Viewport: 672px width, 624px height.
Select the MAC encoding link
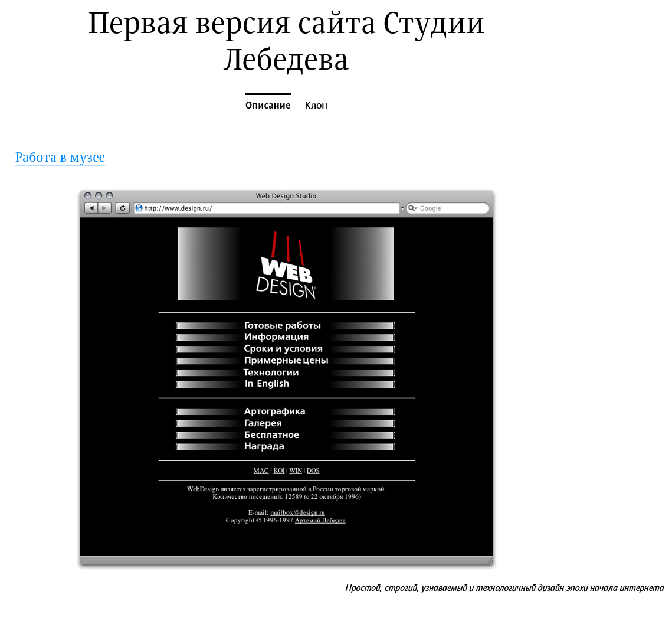(x=261, y=471)
